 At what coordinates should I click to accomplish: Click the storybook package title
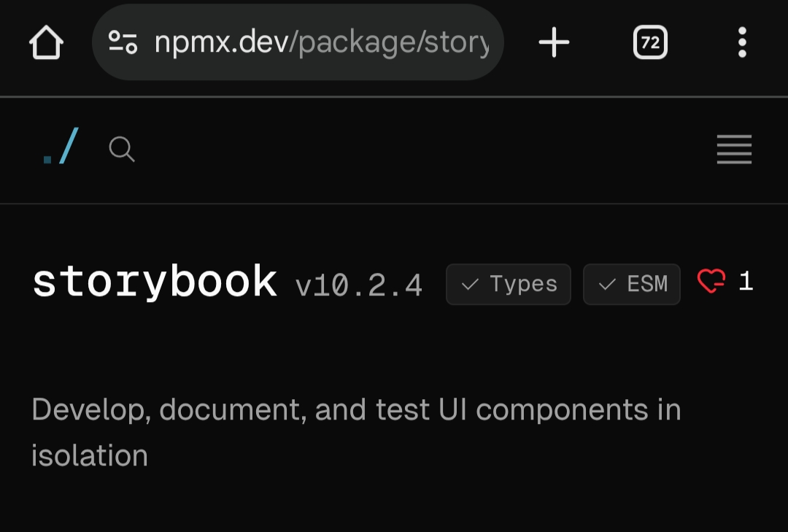tap(155, 282)
